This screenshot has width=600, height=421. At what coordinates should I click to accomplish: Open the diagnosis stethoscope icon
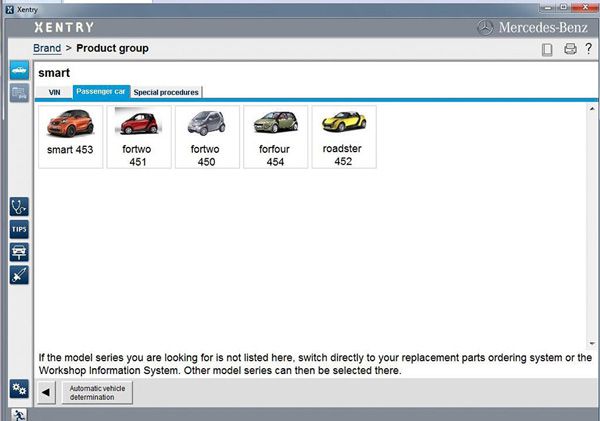19,207
